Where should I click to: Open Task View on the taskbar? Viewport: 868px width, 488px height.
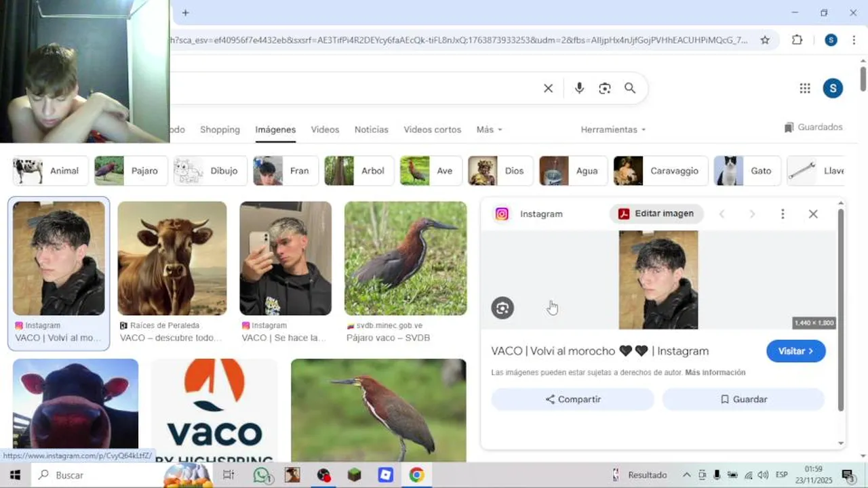(x=229, y=475)
